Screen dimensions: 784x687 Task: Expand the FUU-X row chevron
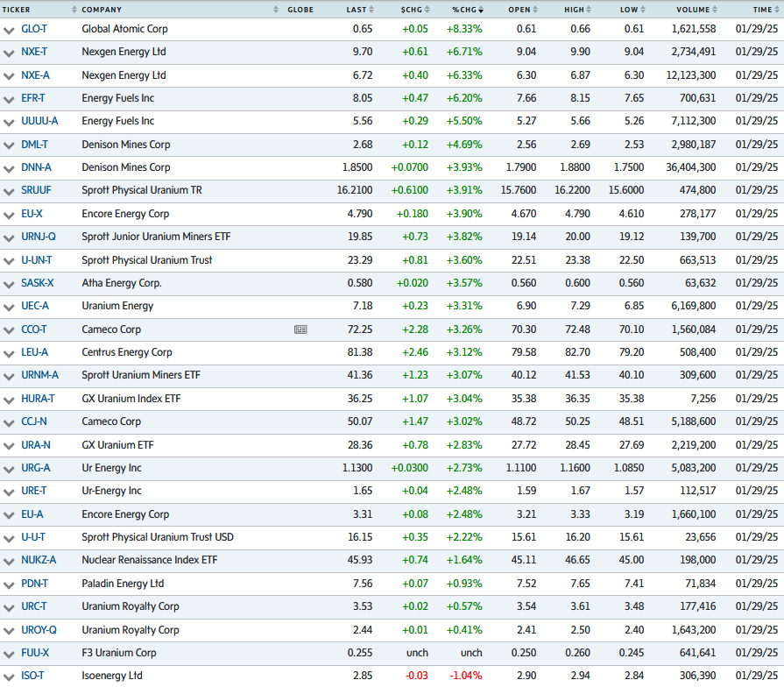pos(9,654)
